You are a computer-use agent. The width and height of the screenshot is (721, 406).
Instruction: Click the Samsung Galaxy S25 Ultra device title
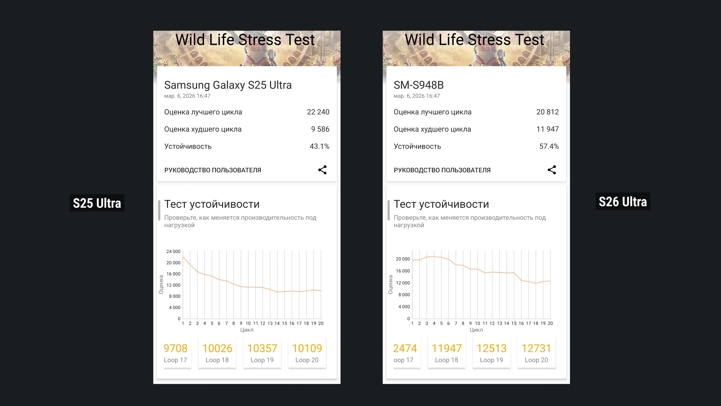click(x=228, y=85)
